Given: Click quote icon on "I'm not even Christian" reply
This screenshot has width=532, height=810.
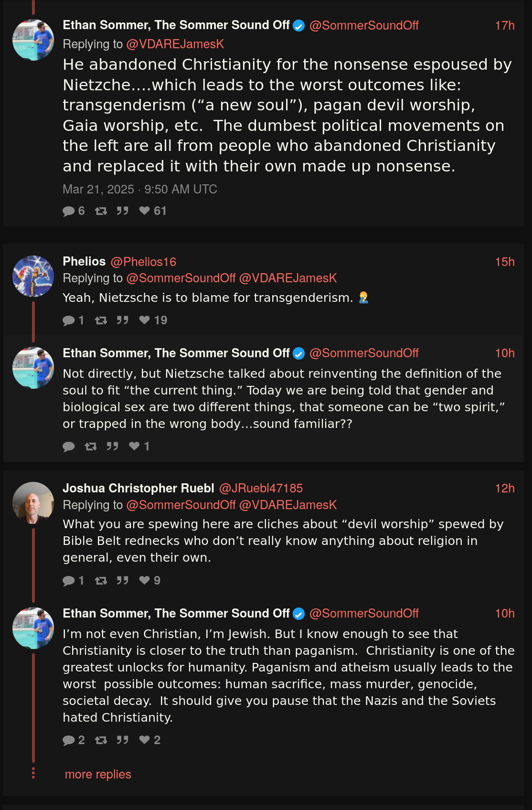Looking at the screenshot, I should (123, 740).
